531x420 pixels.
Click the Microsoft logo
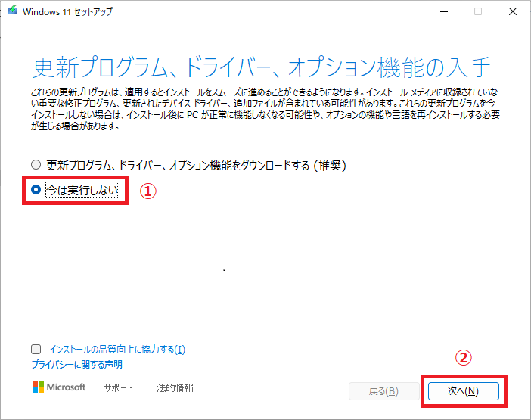[59, 387]
